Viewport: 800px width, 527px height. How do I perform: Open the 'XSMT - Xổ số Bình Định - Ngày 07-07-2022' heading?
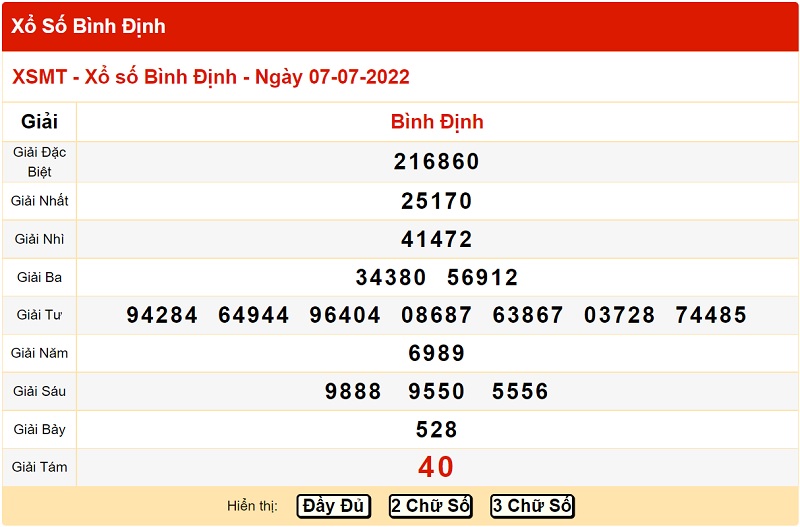coord(211,77)
